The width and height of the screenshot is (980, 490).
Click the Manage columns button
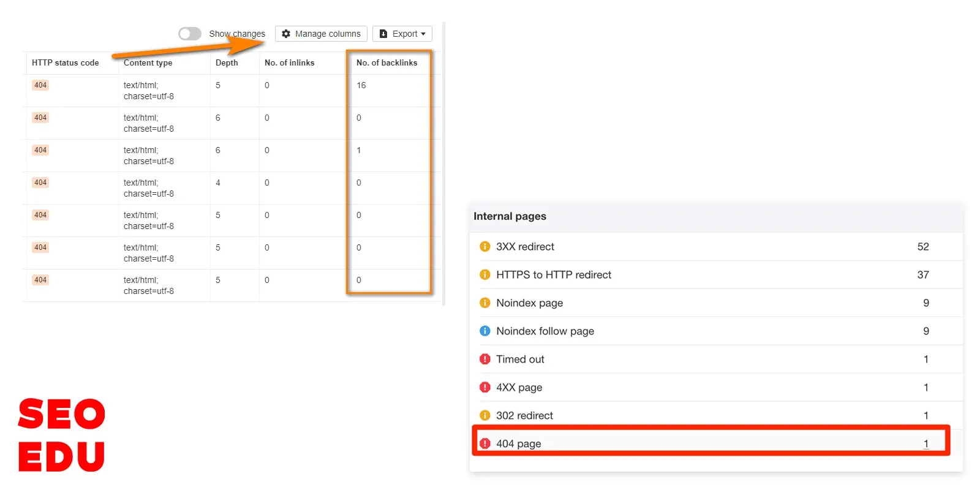click(x=321, y=34)
